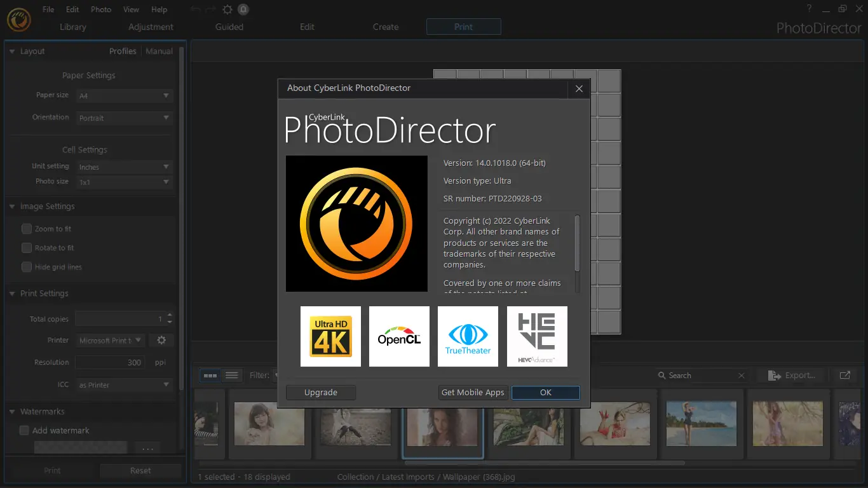Image resolution: width=868 pixels, height=488 pixels.
Task: Click the Get Mobile Apps button
Action: (473, 392)
